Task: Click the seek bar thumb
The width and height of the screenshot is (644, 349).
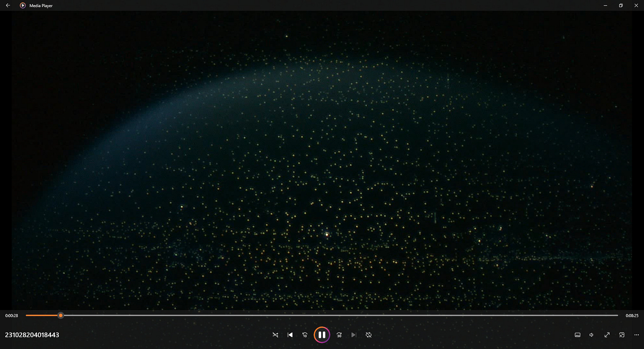Action: tap(61, 315)
